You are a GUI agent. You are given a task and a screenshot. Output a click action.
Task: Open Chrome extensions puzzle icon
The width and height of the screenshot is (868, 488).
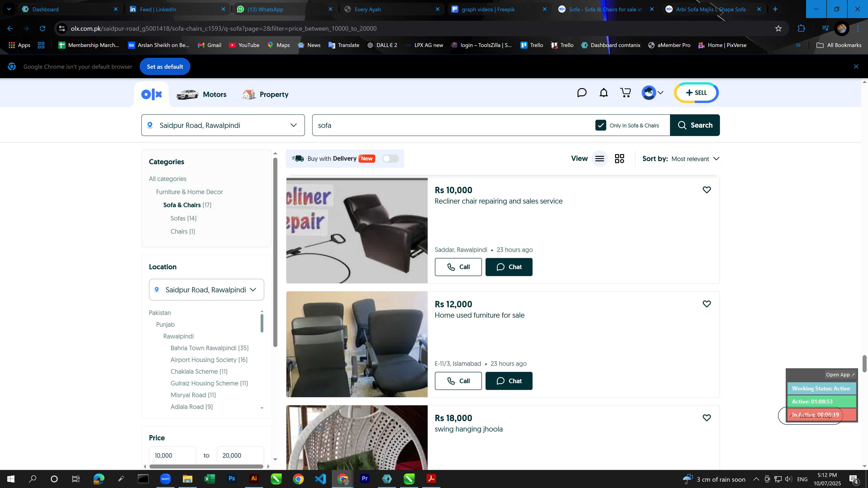(801, 29)
